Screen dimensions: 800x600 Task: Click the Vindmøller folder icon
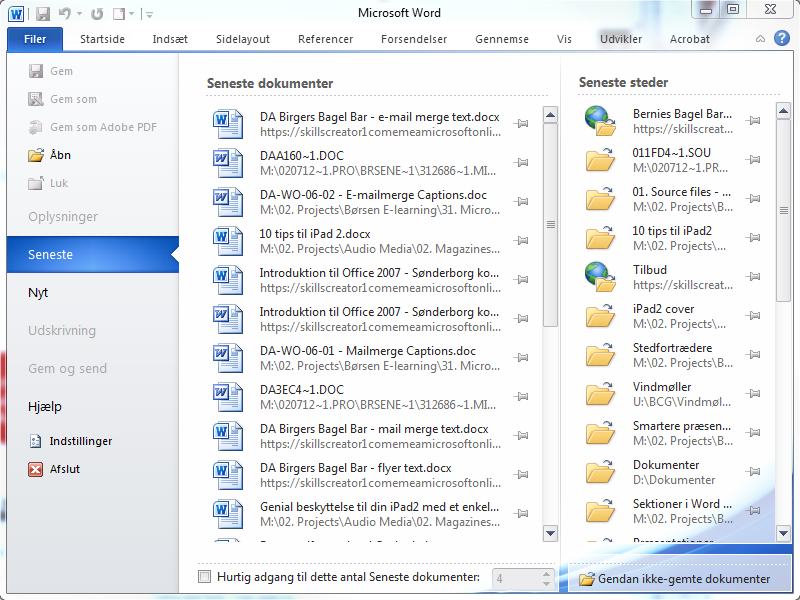click(600, 394)
